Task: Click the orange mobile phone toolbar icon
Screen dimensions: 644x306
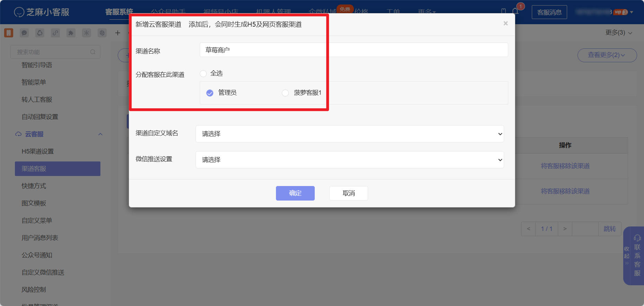Action: [9, 33]
